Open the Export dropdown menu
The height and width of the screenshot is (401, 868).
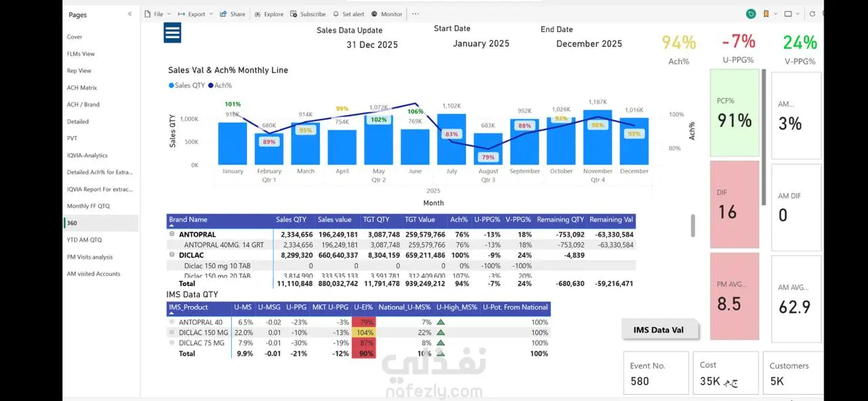(195, 14)
